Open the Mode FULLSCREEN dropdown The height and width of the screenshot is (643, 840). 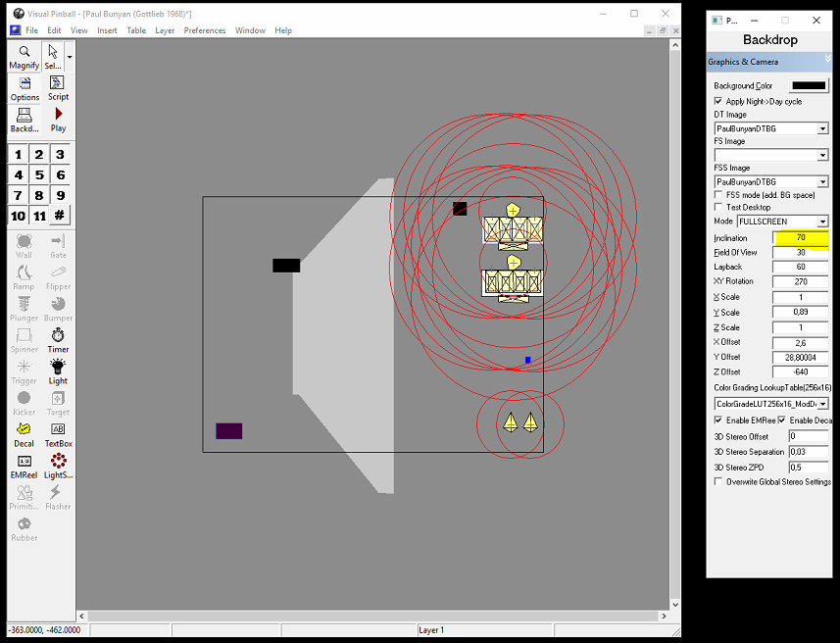point(822,222)
